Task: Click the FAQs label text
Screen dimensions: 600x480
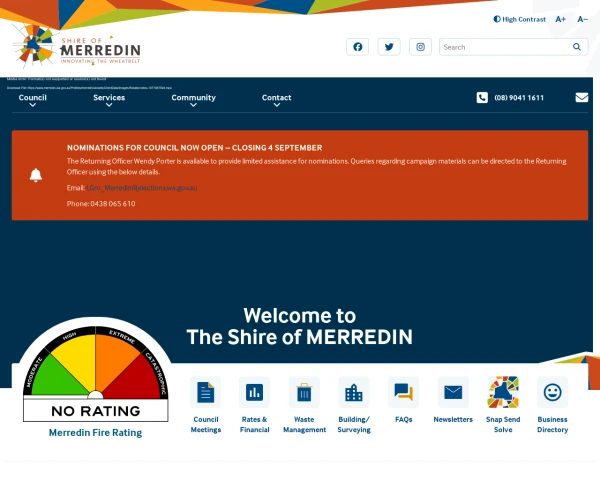Action: [404, 420]
